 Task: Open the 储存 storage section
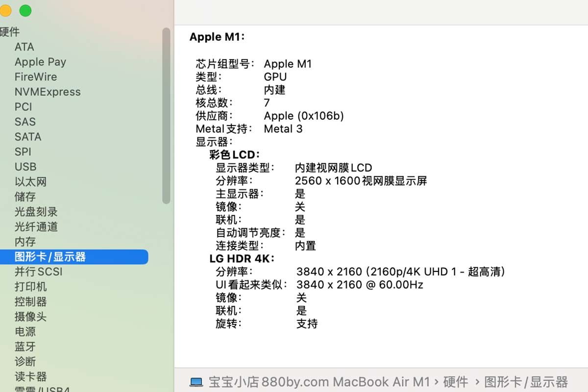(x=25, y=197)
